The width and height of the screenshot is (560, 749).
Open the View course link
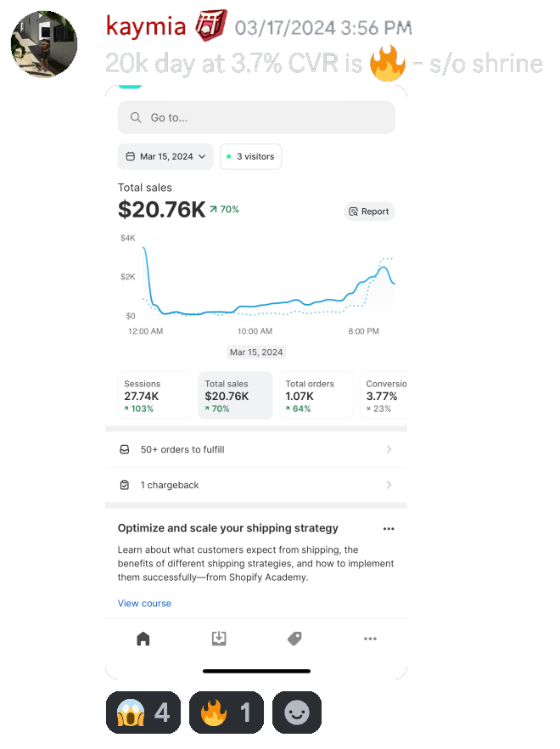tap(144, 603)
